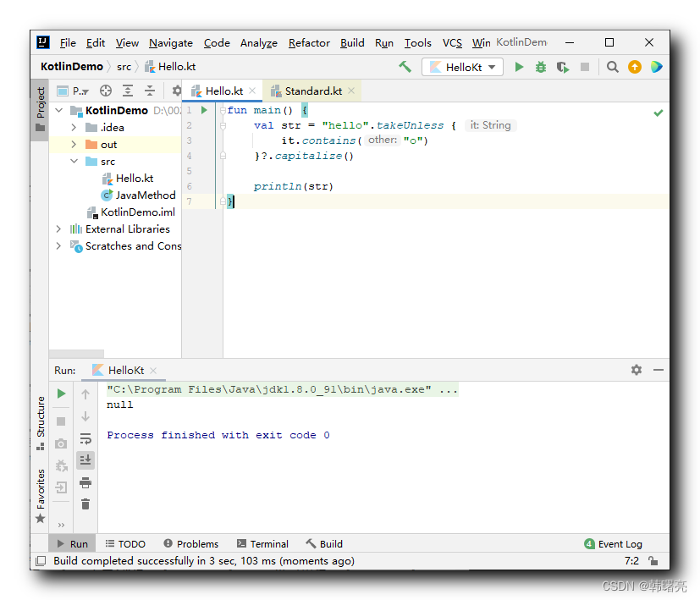
Task: Open the HelloKt run configuration dropdown
Action: click(462, 67)
